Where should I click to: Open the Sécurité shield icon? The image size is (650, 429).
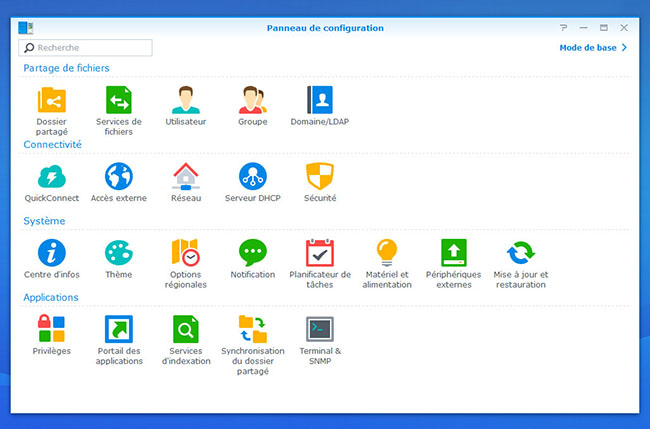(x=320, y=177)
